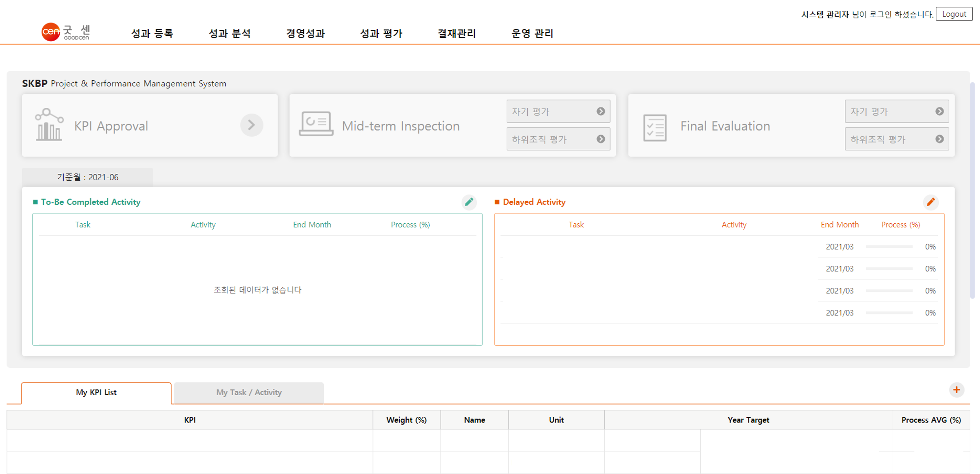Click the orange plus icon above KPI table
The height and width of the screenshot is (474, 980).
[x=956, y=390]
